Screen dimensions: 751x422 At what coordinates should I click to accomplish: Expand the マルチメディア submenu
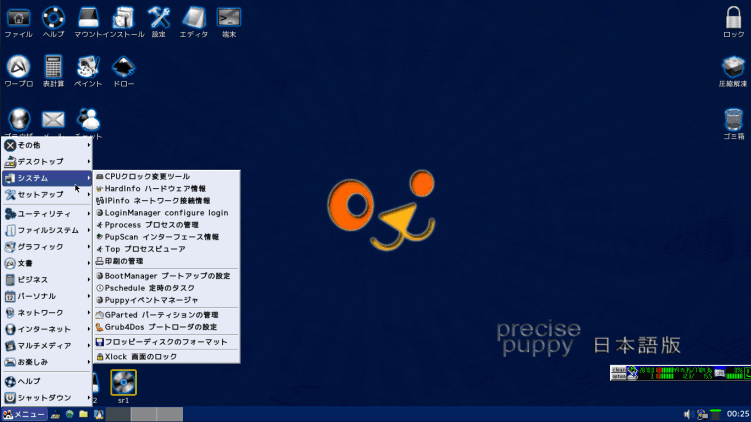(47, 345)
